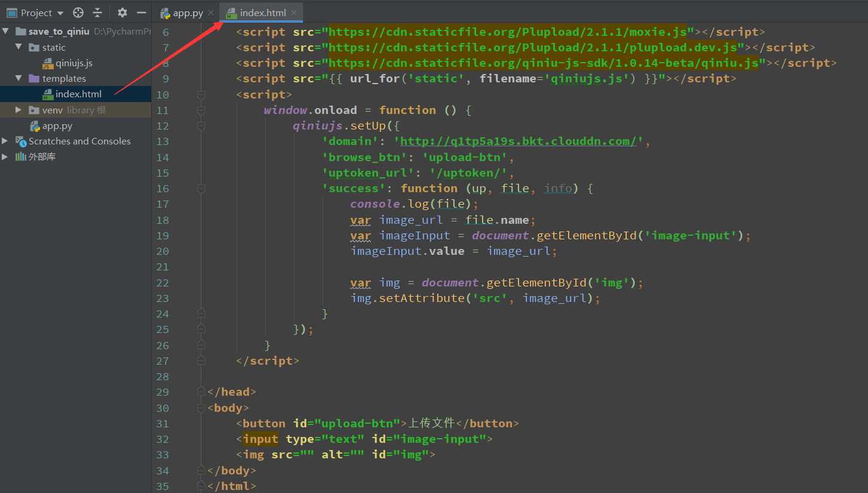Select templates folder in project tree

click(75, 78)
